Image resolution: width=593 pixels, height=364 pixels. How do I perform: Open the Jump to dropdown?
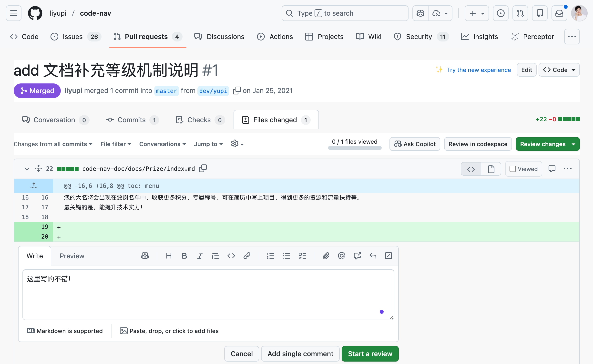click(208, 144)
